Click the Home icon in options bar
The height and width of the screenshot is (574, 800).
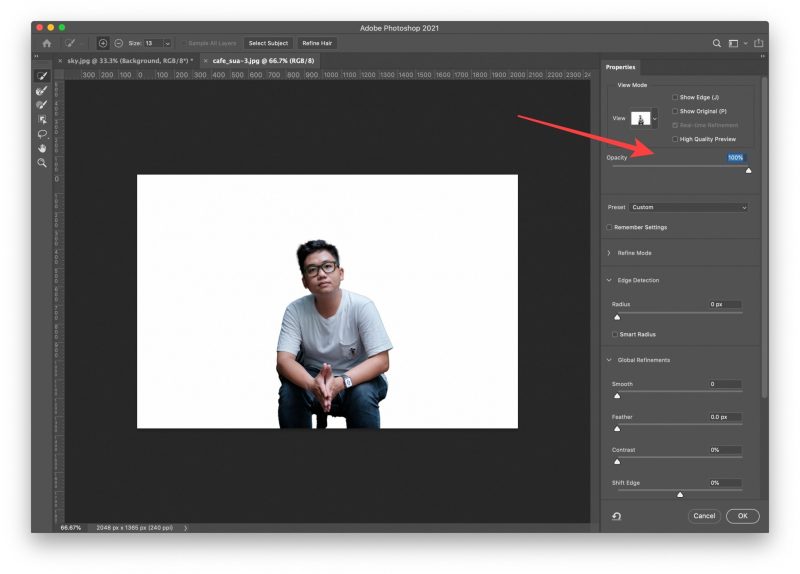click(x=47, y=43)
